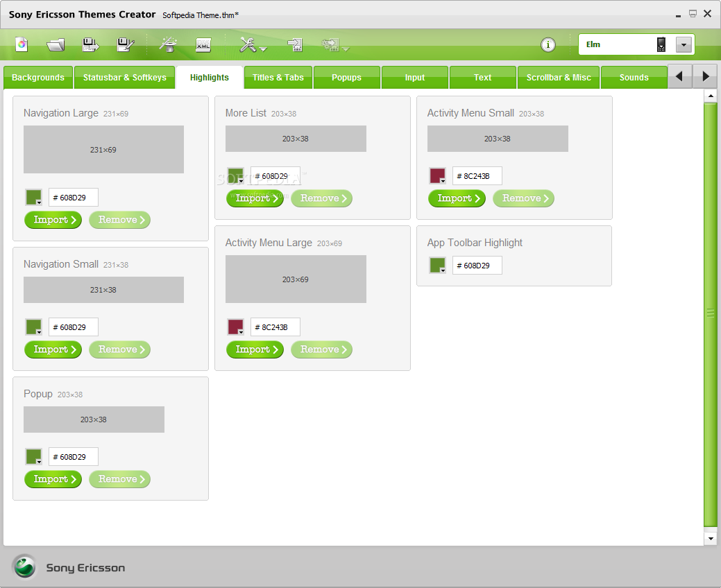The height and width of the screenshot is (588, 721).
Task: Click the tools wrench icon
Action: click(x=248, y=44)
